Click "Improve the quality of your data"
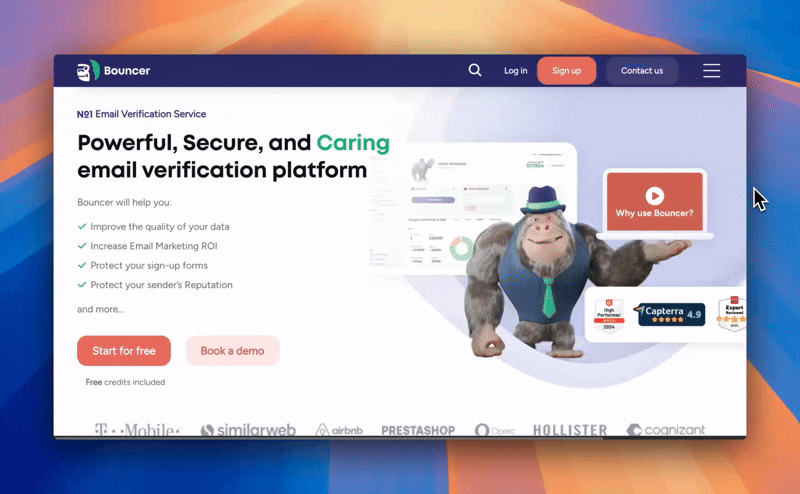Image resolution: width=800 pixels, height=494 pixels. tap(160, 227)
